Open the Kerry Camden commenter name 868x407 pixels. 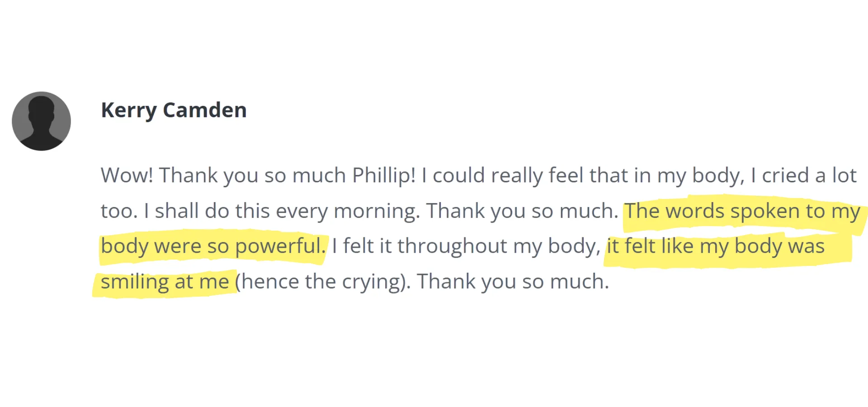coord(174,110)
